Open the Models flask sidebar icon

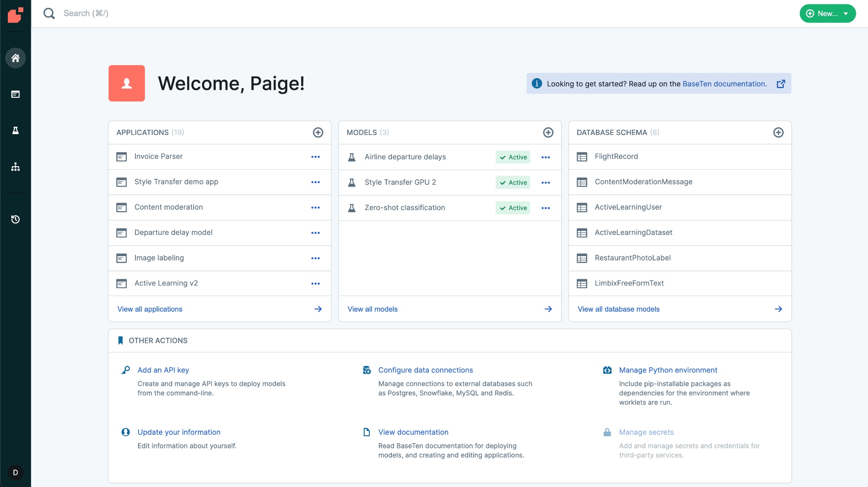tap(16, 130)
